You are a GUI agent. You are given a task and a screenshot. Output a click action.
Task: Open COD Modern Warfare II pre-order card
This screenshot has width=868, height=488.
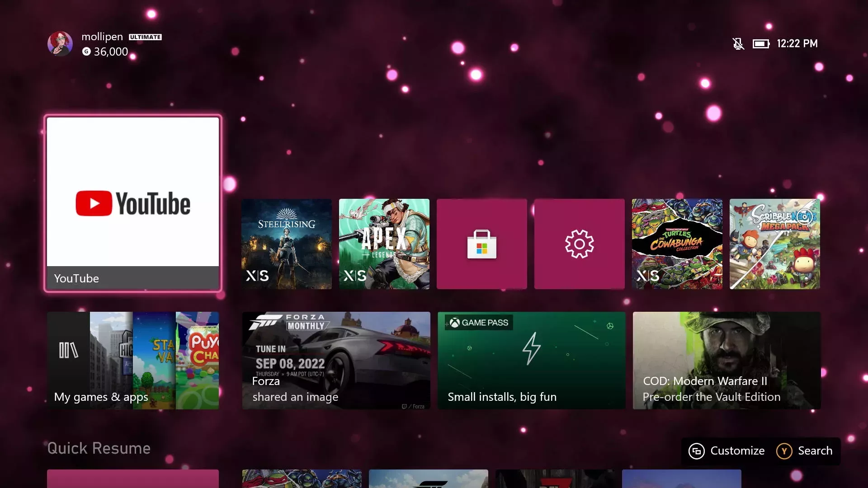726,361
